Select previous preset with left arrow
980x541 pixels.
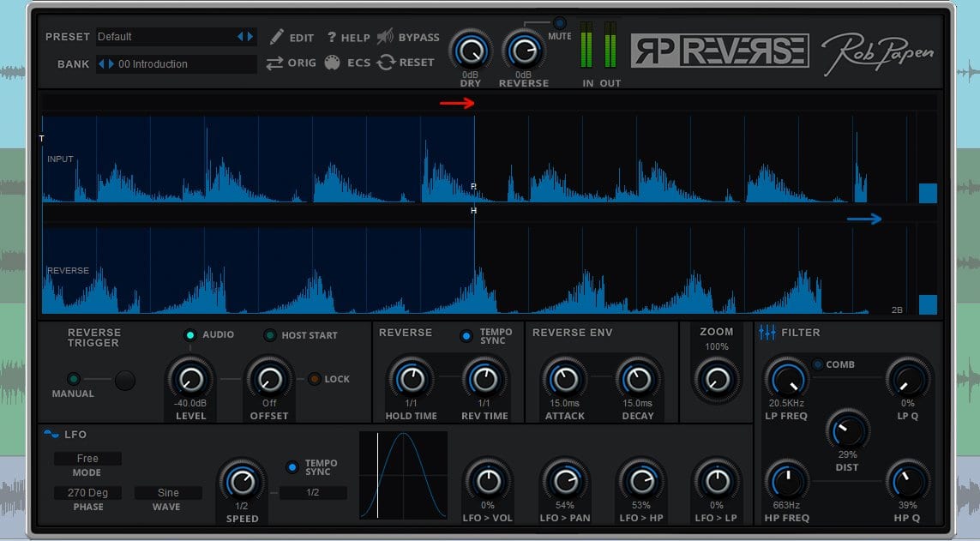click(x=240, y=36)
